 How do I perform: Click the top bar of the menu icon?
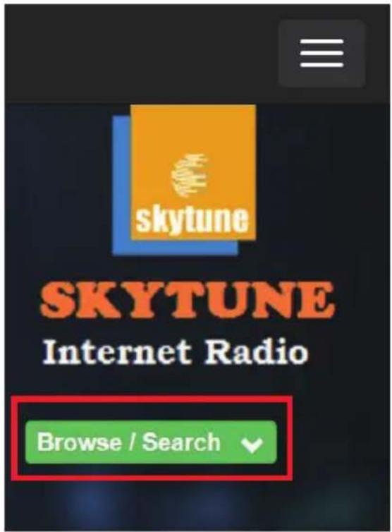coord(321,42)
